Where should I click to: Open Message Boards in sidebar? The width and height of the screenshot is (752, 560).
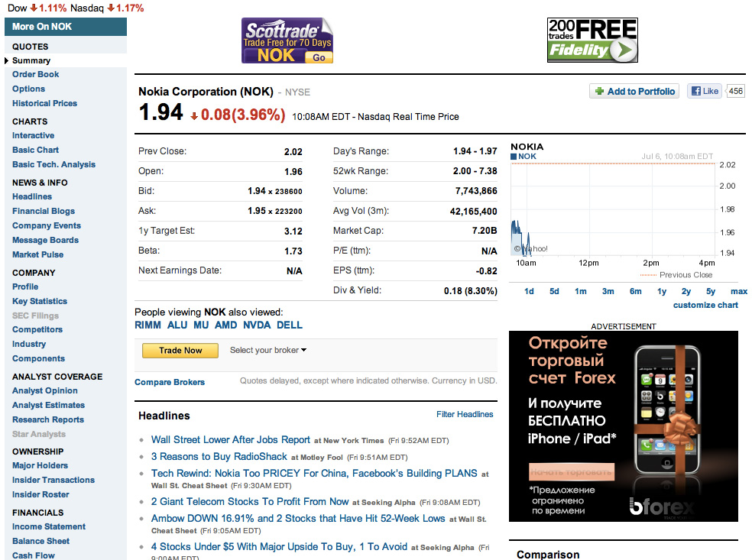pyautogui.click(x=46, y=240)
